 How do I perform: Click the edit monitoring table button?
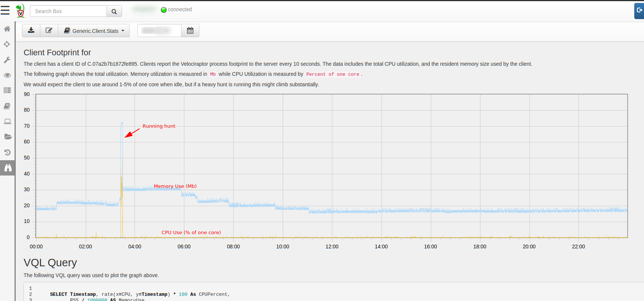(x=49, y=31)
